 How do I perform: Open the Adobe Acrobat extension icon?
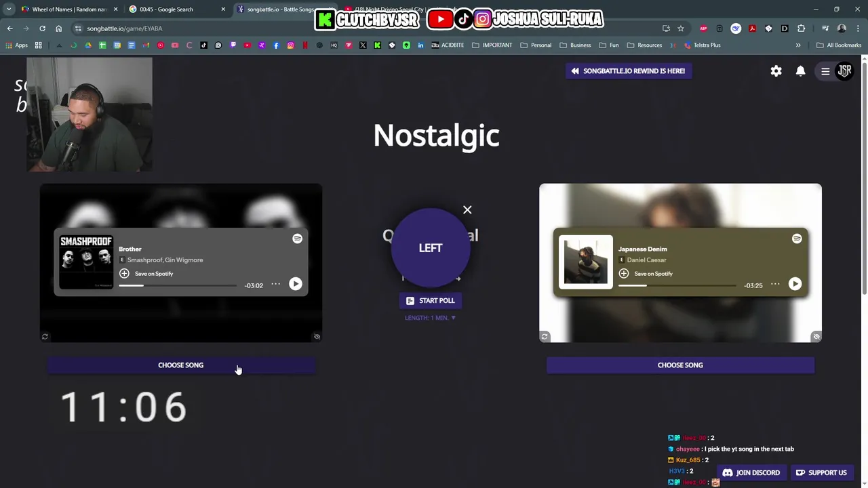(x=752, y=28)
